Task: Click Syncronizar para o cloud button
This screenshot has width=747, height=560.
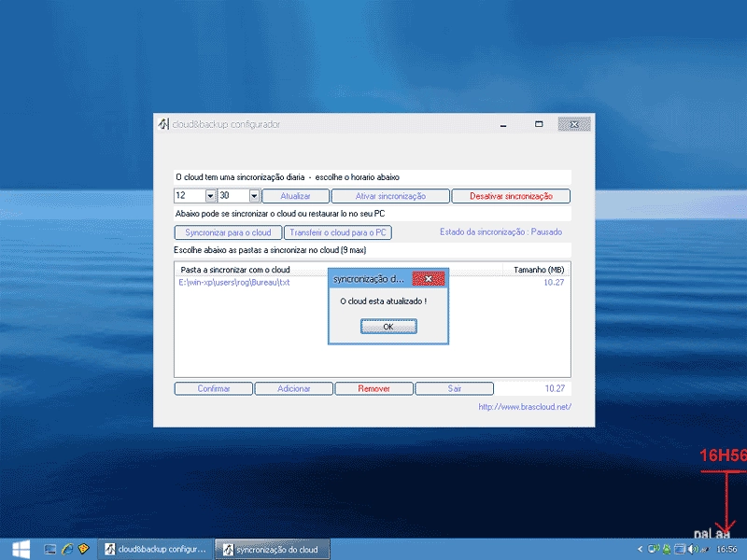Action: coord(228,232)
